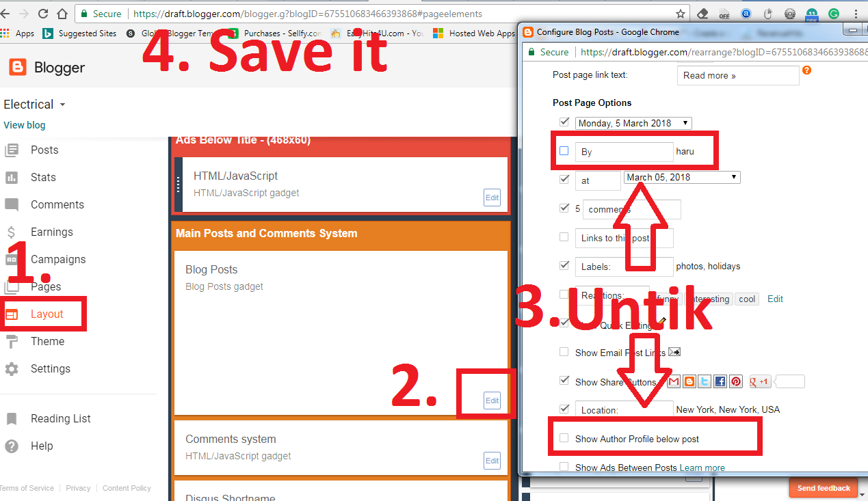
Task: Edit the Blog Posts gadget
Action: click(x=492, y=401)
